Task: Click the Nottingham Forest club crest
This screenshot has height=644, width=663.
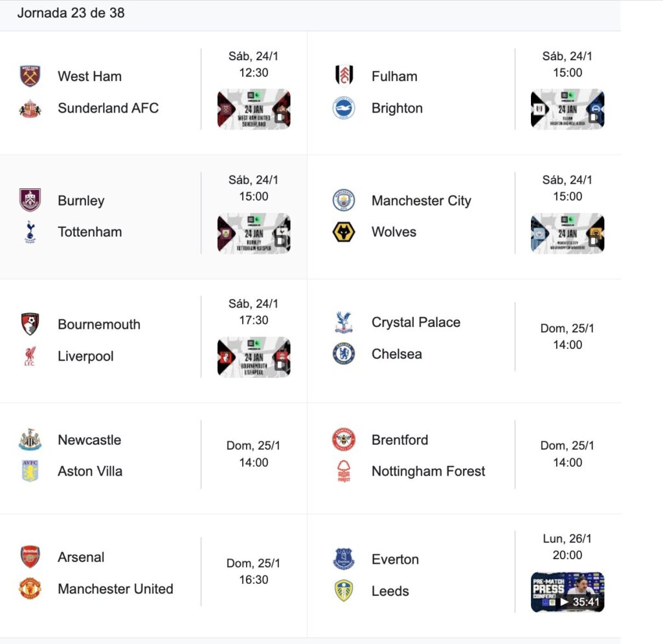Action: tap(344, 472)
